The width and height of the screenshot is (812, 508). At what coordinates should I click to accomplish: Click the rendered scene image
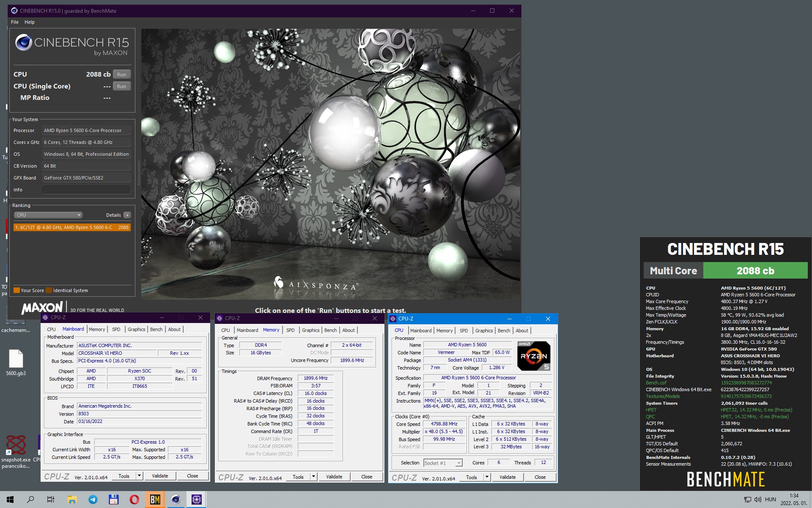point(330,164)
